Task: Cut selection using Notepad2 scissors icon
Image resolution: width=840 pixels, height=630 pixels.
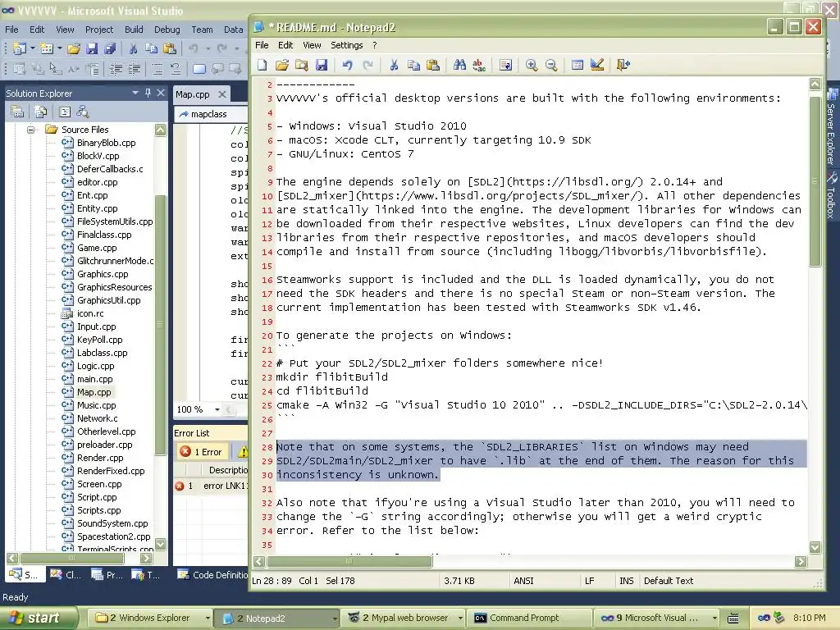Action: (x=394, y=65)
